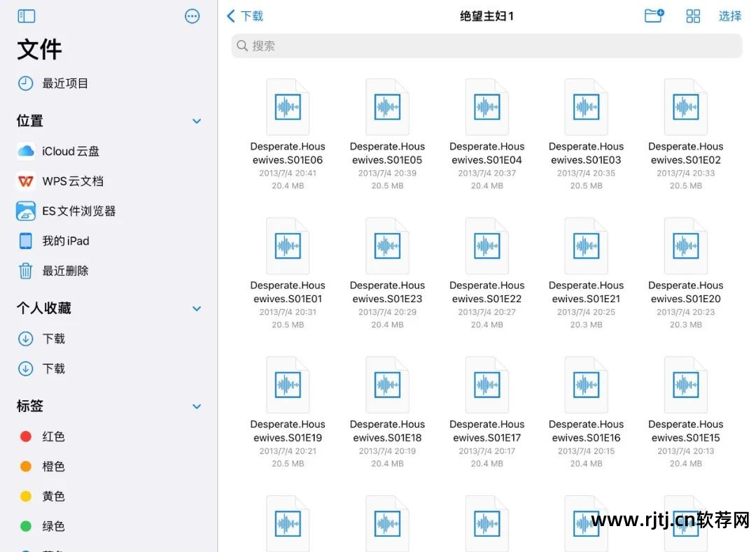Collapse the 个人收藏 section
Image resolution: width=756 pixels, height=552 pixels.
[x=196, y=309]
